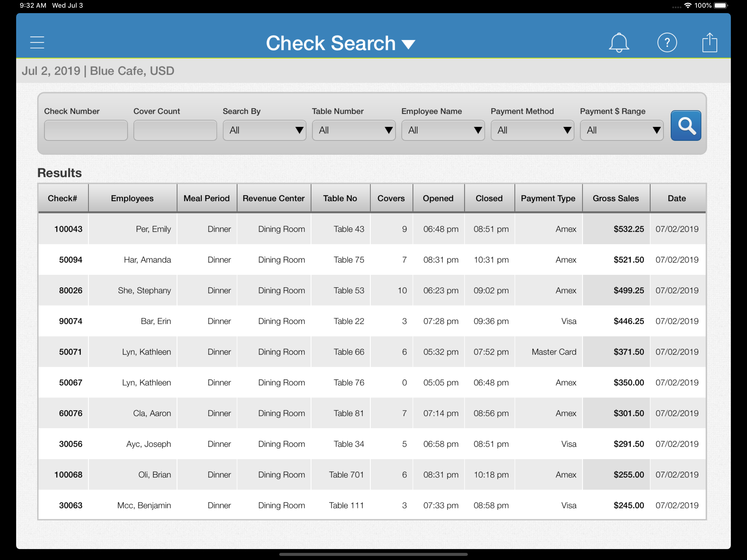The image size is (747, 560).
Task: Tap the Wi-Fi icon in status bar
Action: (x=688, y=5)
